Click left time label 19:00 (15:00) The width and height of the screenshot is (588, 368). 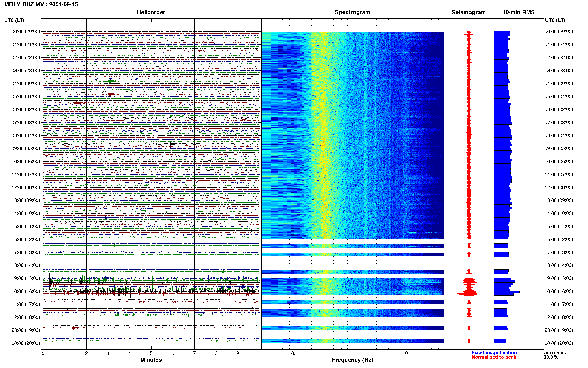(26, 278)
